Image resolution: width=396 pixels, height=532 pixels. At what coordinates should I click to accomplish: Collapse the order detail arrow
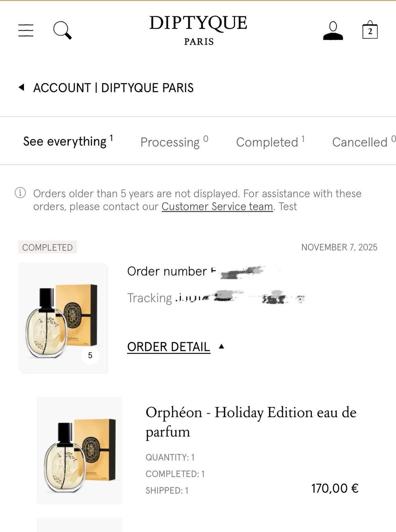coord(222,346)
